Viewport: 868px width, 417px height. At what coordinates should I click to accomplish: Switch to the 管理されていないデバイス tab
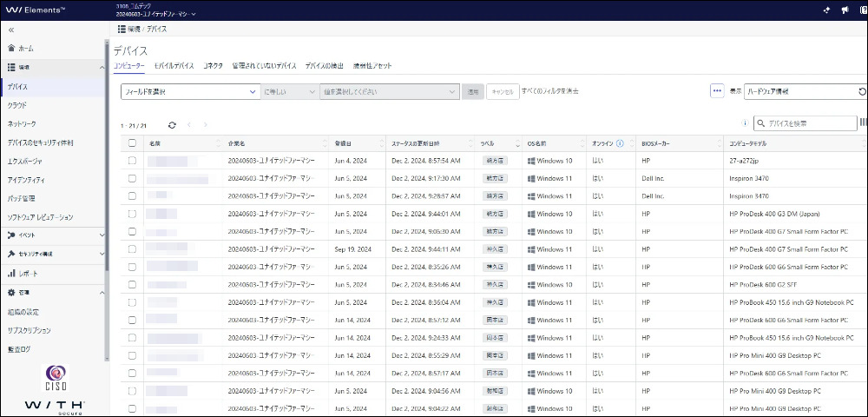click(x=264, y=66)
